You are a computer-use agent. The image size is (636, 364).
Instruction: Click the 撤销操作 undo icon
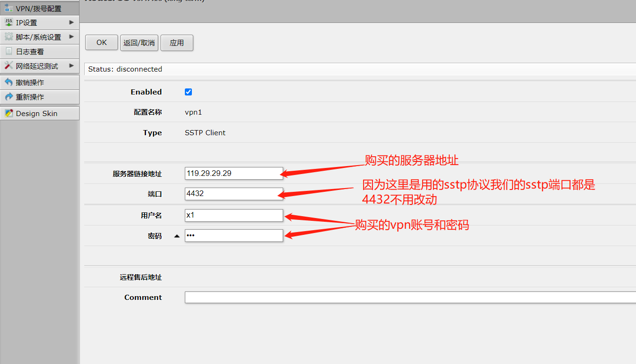(9, 82)
